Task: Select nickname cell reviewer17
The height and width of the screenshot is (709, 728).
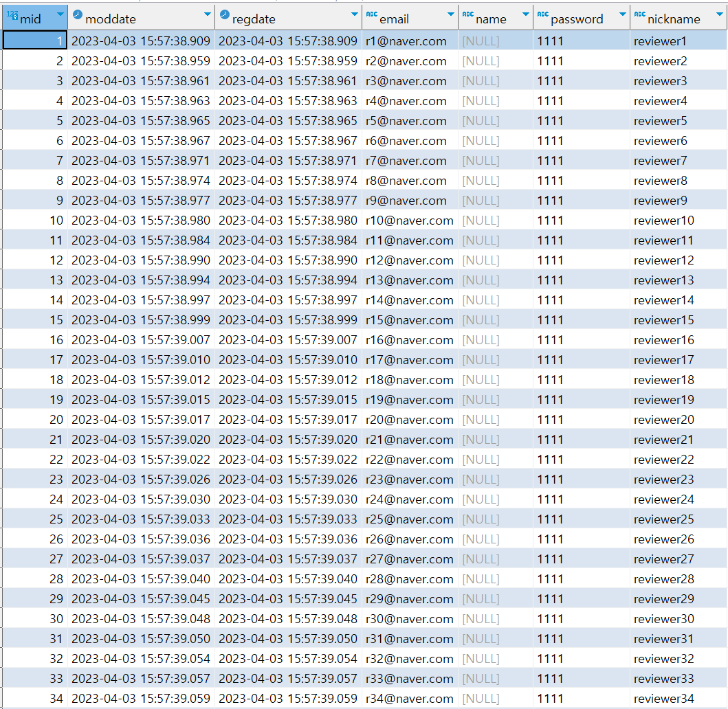Action: [679, 360]
